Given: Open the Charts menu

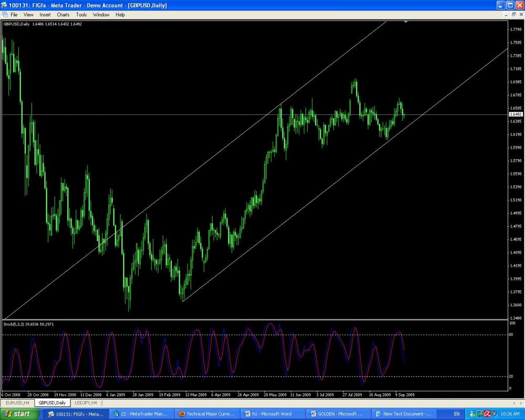Looking at the screenshot, I should [63, 15].
